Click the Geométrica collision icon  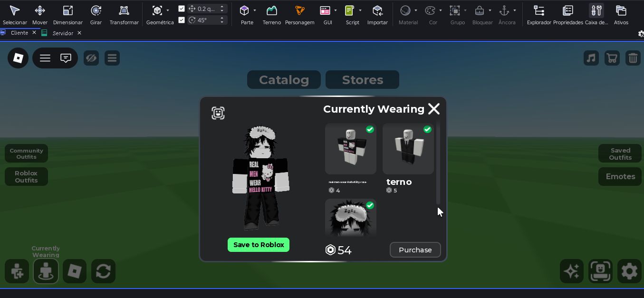tap(157, 10)
